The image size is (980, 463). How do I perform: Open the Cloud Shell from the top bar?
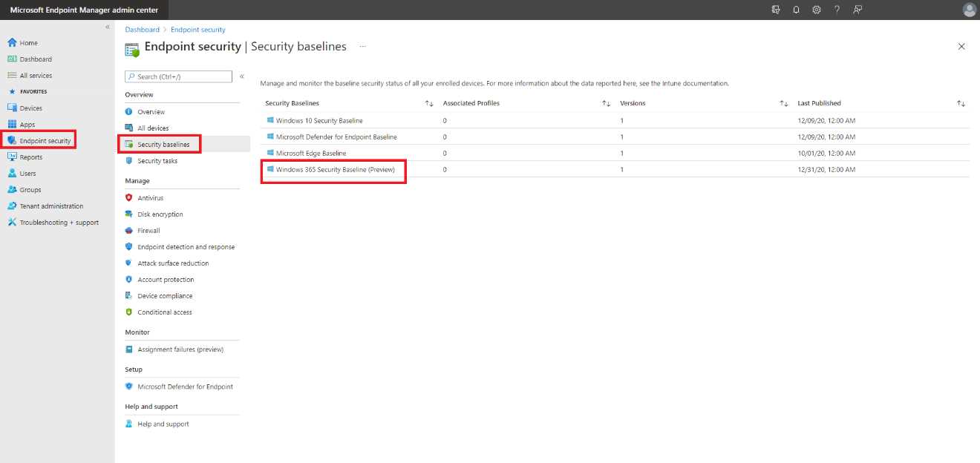774,10
